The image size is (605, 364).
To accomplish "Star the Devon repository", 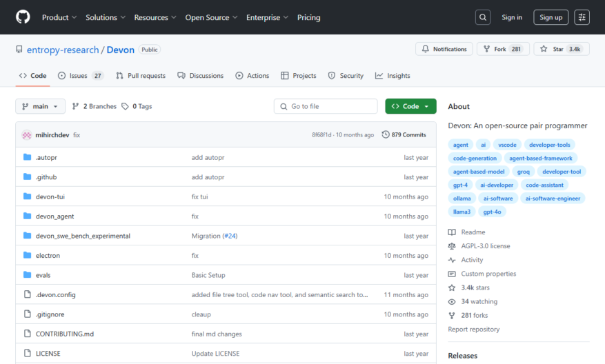I will [562, 49].
